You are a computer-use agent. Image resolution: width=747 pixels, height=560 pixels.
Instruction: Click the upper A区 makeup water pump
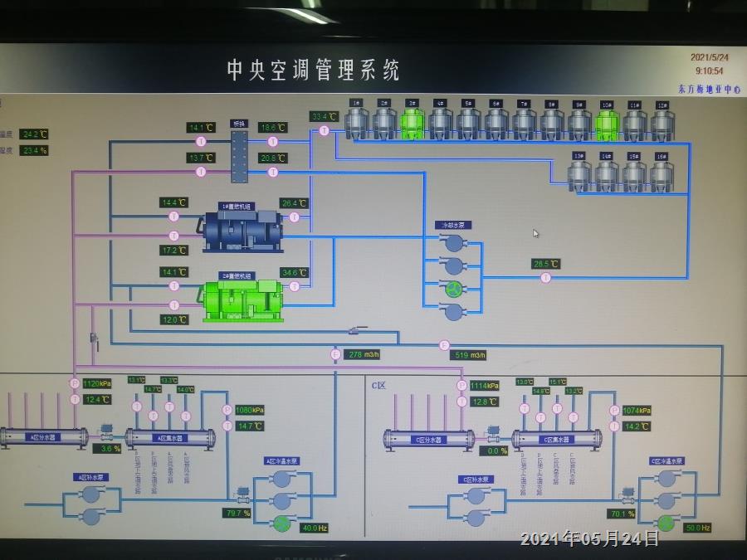(91, 494)
